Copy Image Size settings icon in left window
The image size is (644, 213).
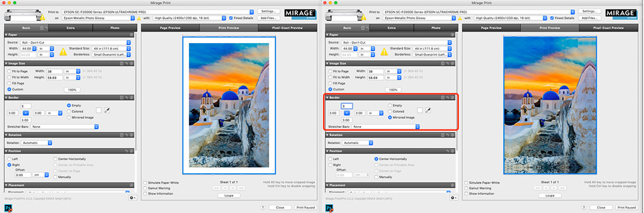122,63
